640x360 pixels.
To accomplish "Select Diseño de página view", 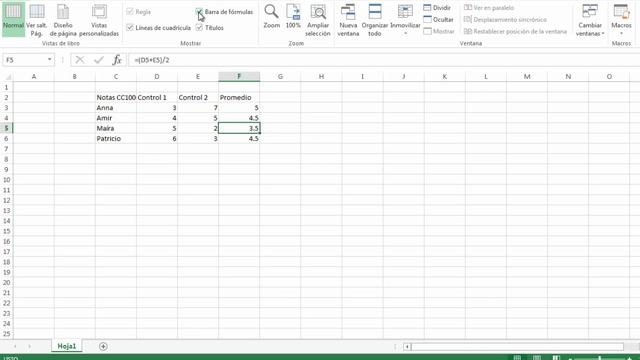I will tap(63, 20).
